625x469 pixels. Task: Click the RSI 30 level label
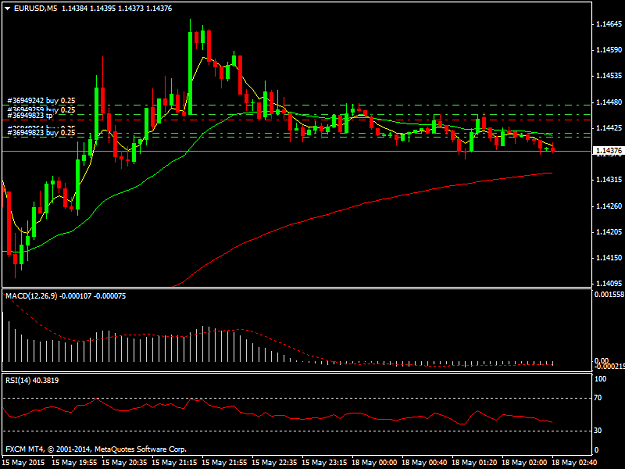click(598, 430)
